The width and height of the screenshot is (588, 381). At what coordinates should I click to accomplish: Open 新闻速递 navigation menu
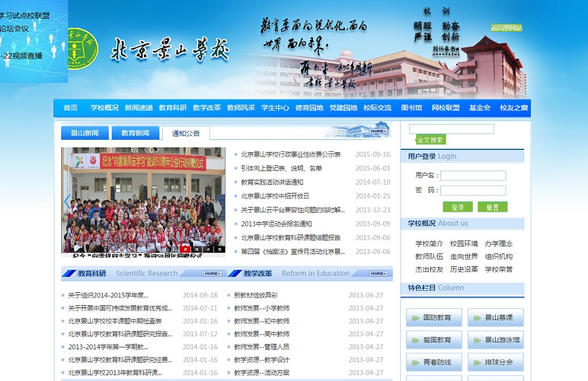click(139, 108)
